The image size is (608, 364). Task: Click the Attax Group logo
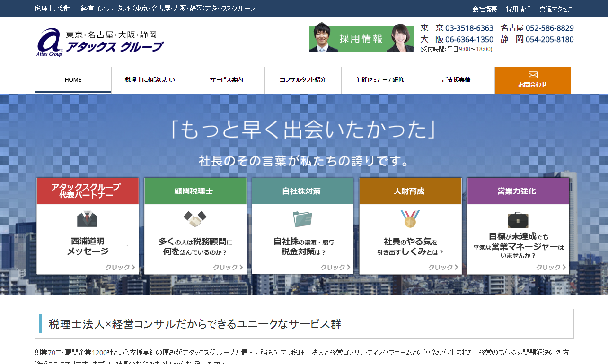tap(100, 43)
